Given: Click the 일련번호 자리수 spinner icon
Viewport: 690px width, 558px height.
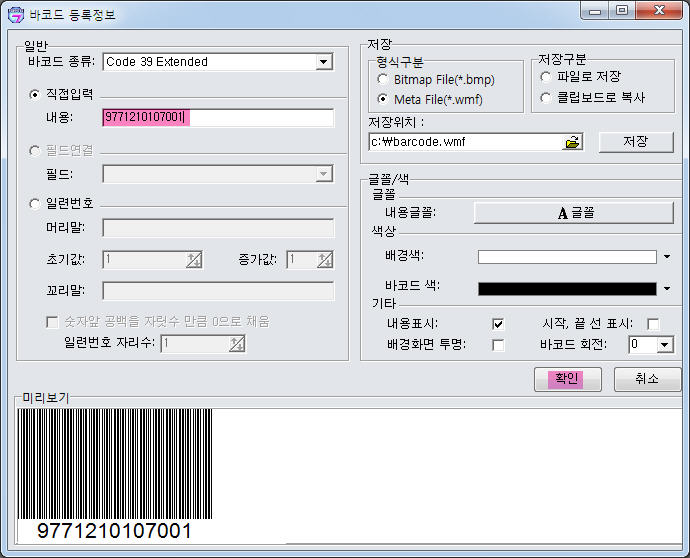Looking at the screenshot, I should [x=237, y=344].
